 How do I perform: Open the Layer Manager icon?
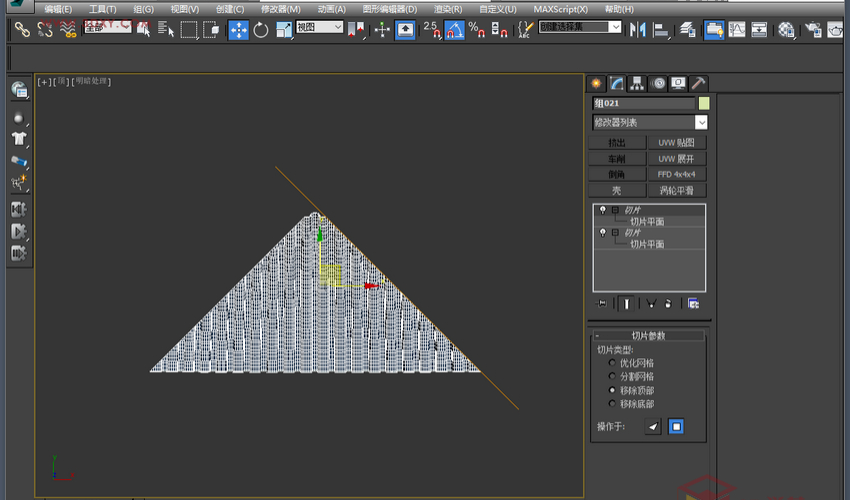(x=687, y=29)
